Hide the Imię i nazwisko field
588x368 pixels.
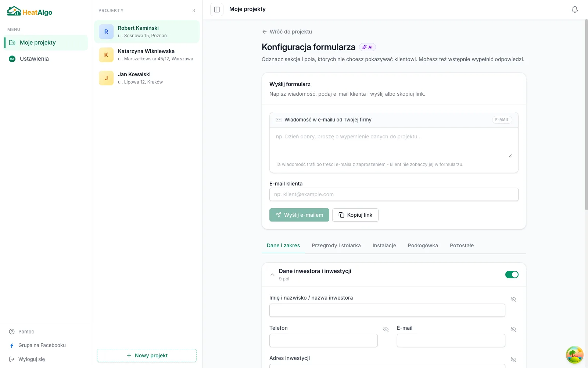513,299
